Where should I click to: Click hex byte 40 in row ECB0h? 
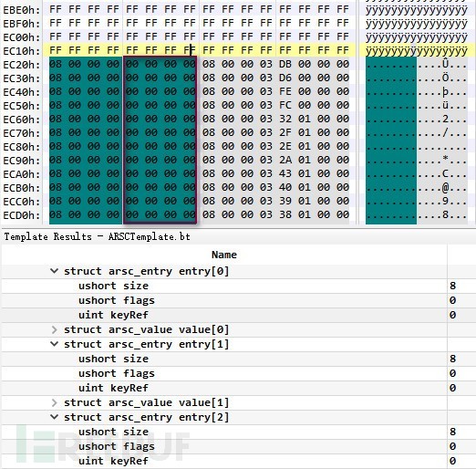click(285, 187)
